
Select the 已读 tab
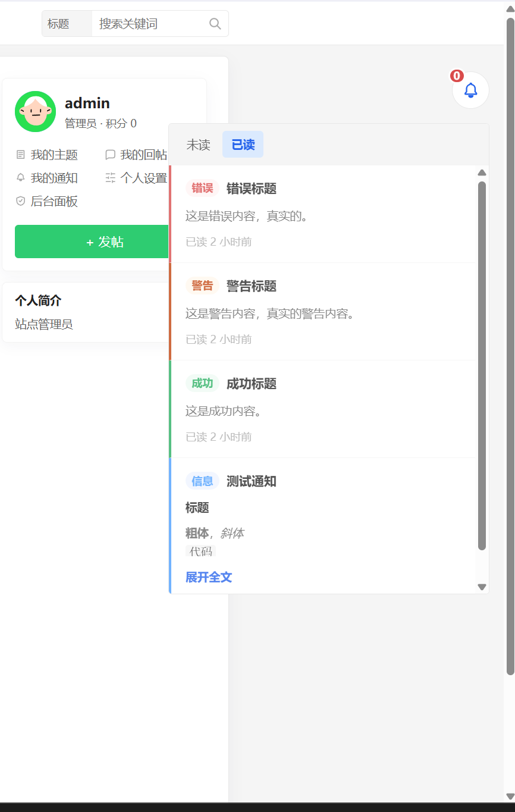[243, 145]
